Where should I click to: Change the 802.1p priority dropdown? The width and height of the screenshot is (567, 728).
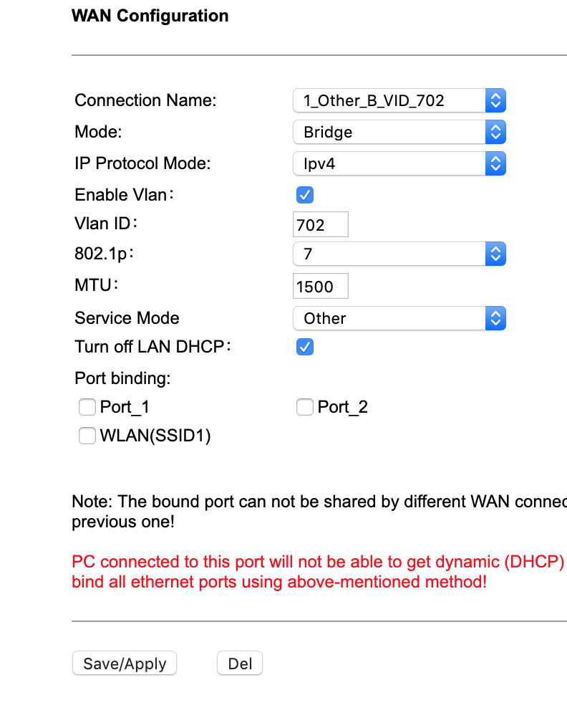pyautogui.click(x=399, y=254)
